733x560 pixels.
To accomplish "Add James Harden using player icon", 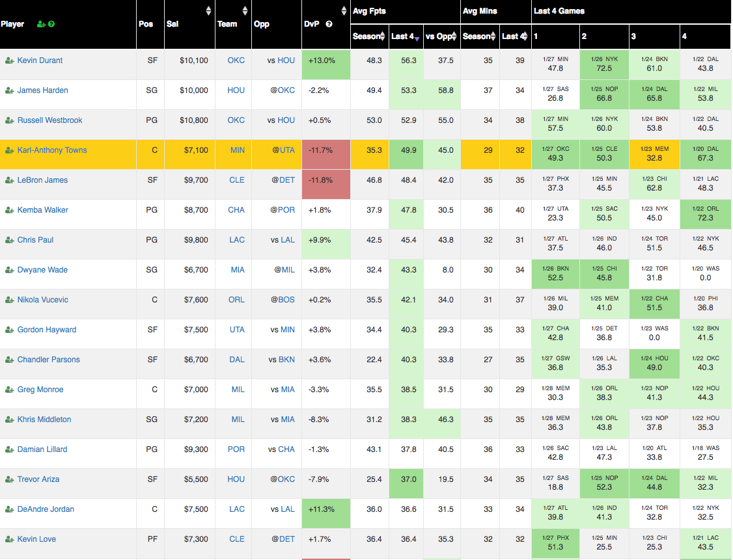I will 9,90.
